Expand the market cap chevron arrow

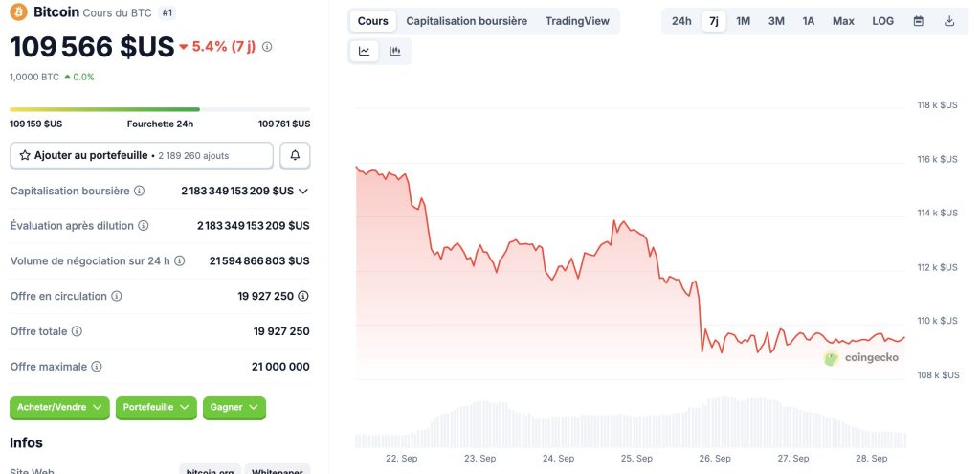point(303,191)
